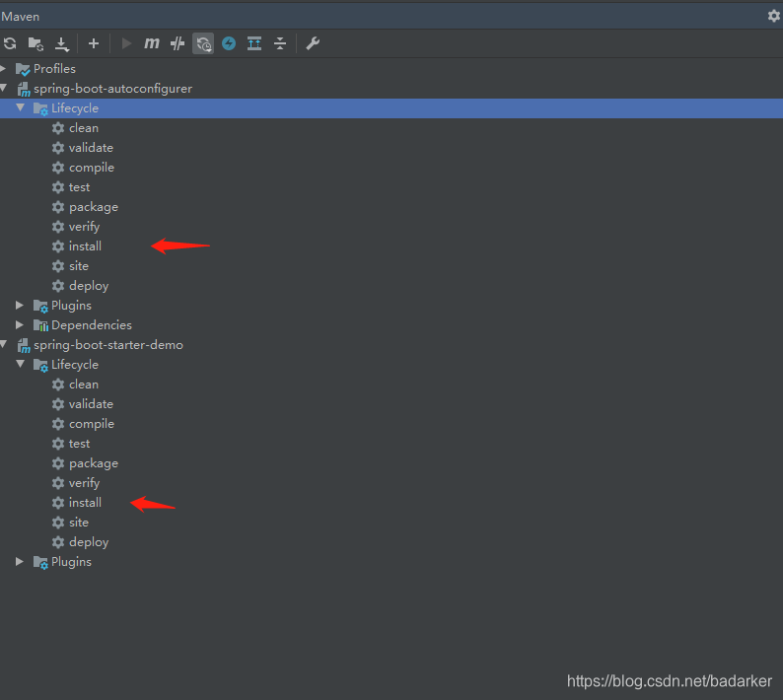Reload all Maven projects
The image size is (783, 700).
point(10,43)
